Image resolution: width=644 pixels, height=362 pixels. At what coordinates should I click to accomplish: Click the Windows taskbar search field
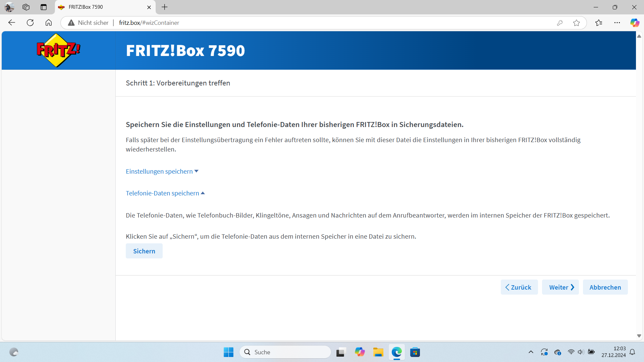pyautogui.click(x=285, y=352)
